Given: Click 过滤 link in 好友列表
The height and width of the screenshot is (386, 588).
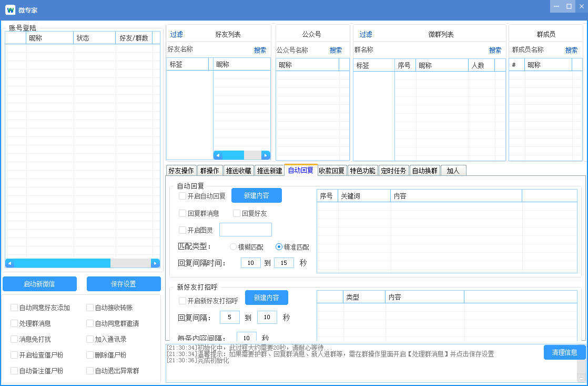Looking at the screenshot, I should coord(176,34).
